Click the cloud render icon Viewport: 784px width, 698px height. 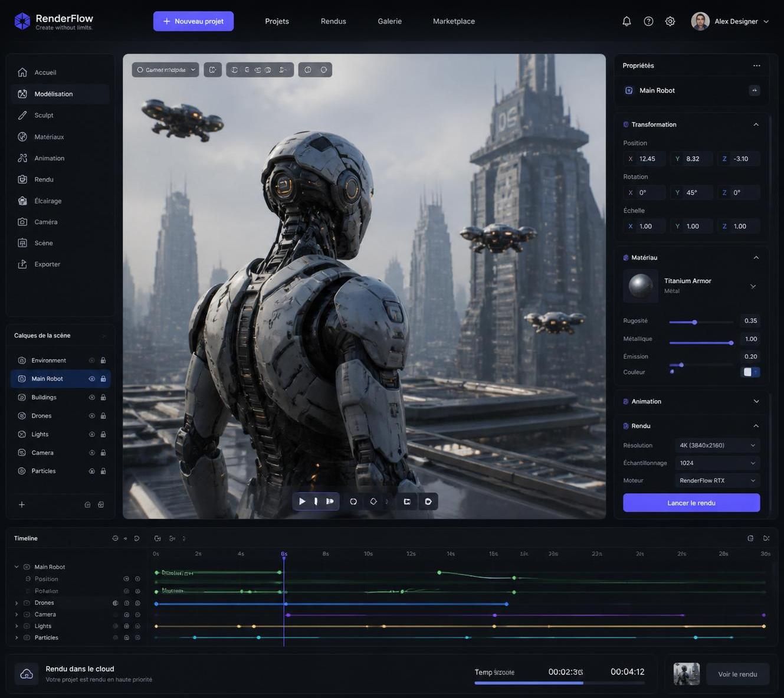27,674
